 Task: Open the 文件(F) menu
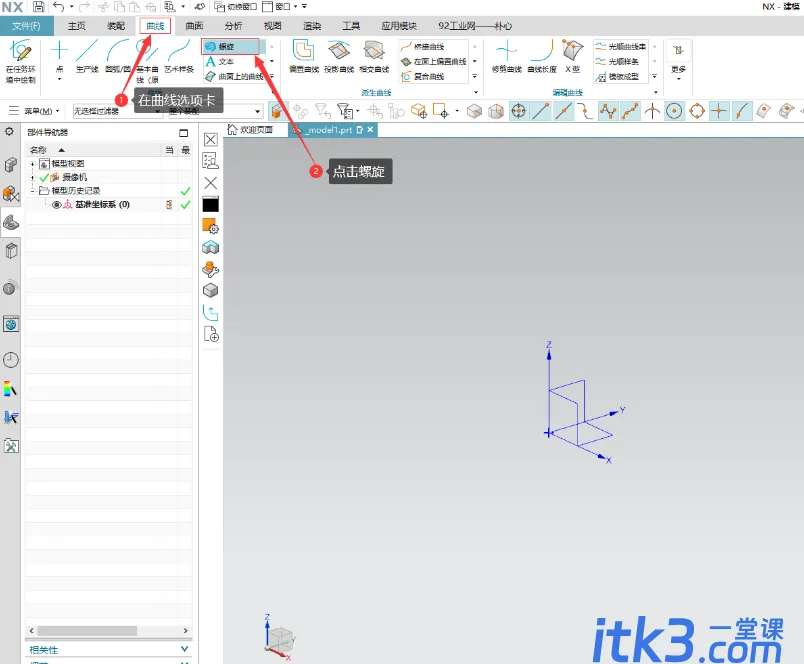click(x=27, y=26)
